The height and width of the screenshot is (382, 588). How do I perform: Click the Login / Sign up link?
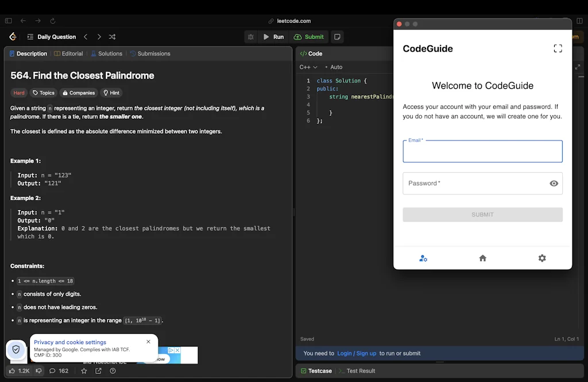[x=357, y=353]
